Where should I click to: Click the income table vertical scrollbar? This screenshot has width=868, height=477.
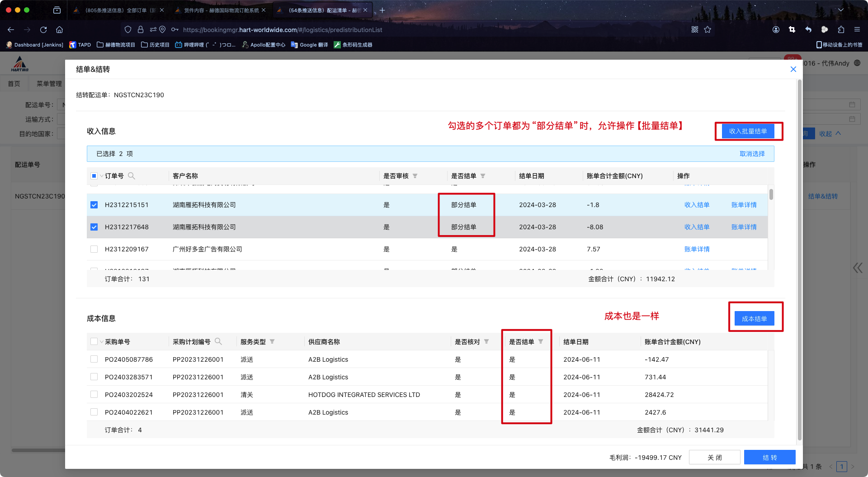(771, 194)
